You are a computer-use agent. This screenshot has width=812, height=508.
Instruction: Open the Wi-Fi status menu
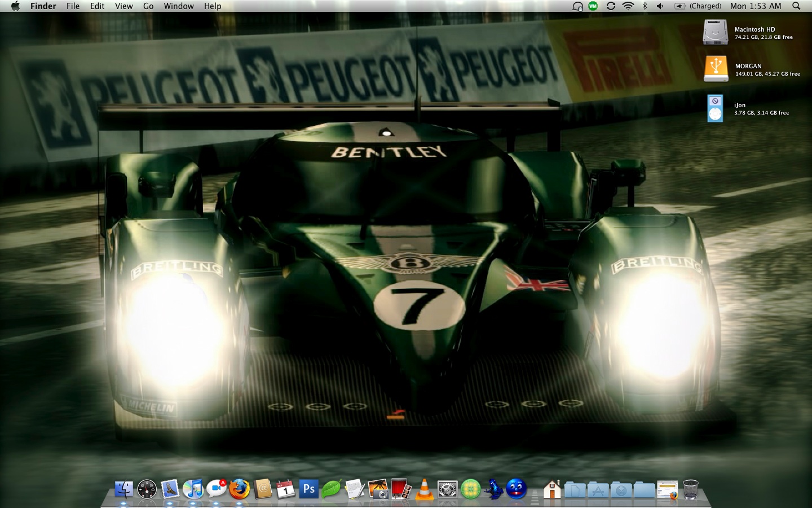pos(628,6)
